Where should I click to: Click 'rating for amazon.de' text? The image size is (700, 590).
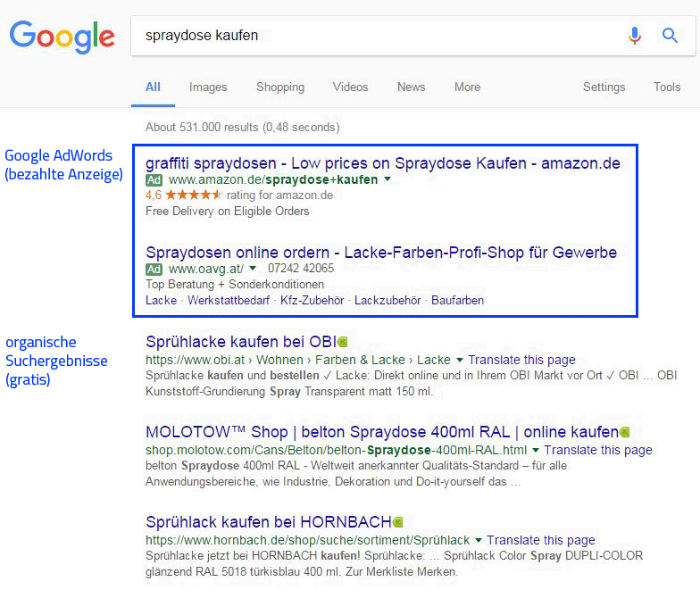point(280,195)
